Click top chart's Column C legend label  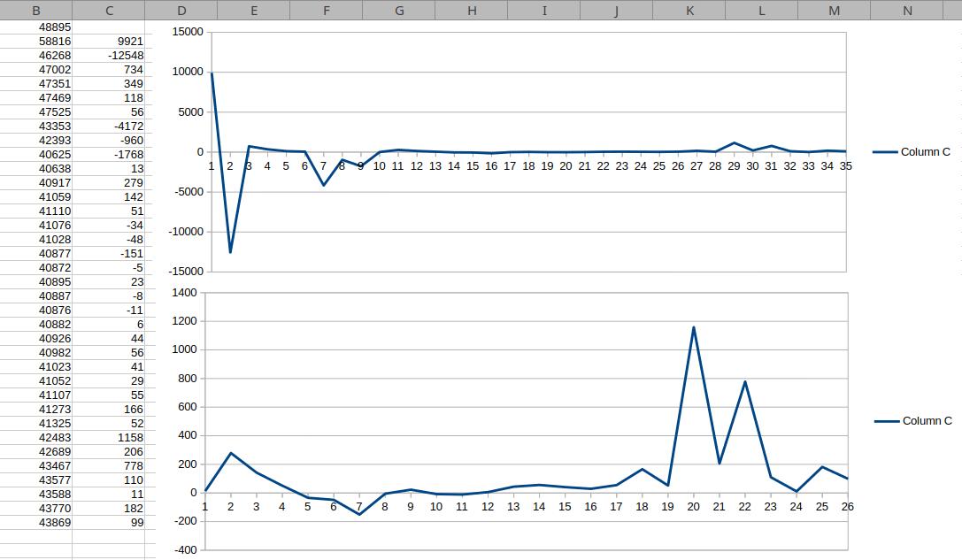[x=925, y=152]
